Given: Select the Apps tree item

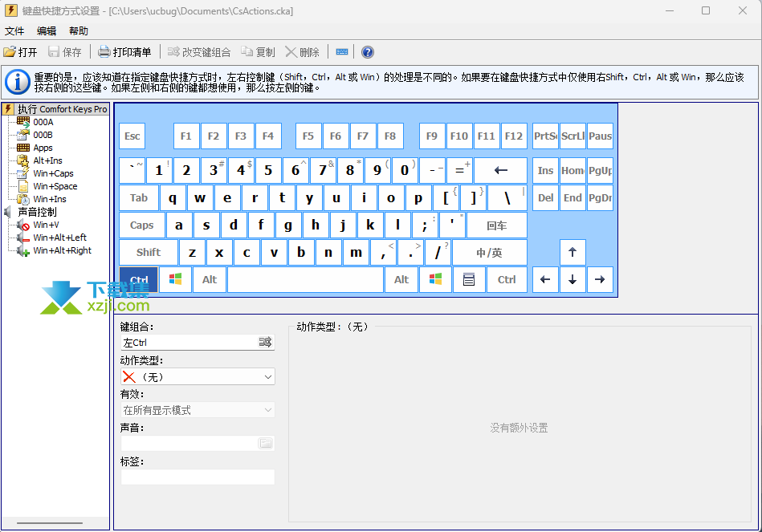Looking at the screenshot, I should click(43, 148).
